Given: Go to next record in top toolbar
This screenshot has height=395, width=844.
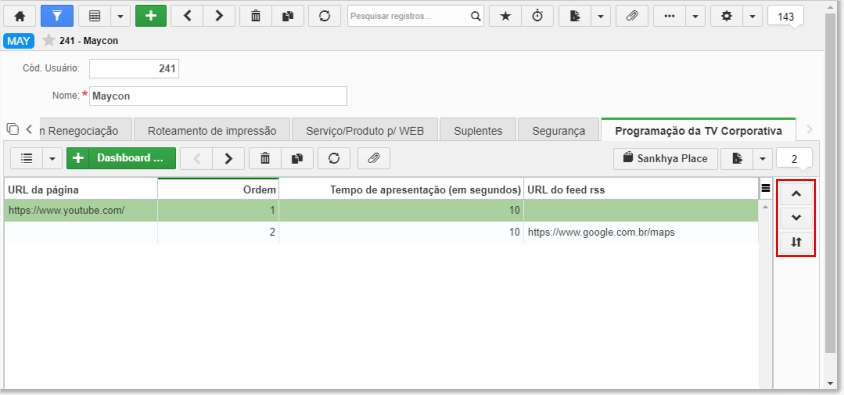Looking at the screenshot, I should pyautogui.click(x=219, y=16).
